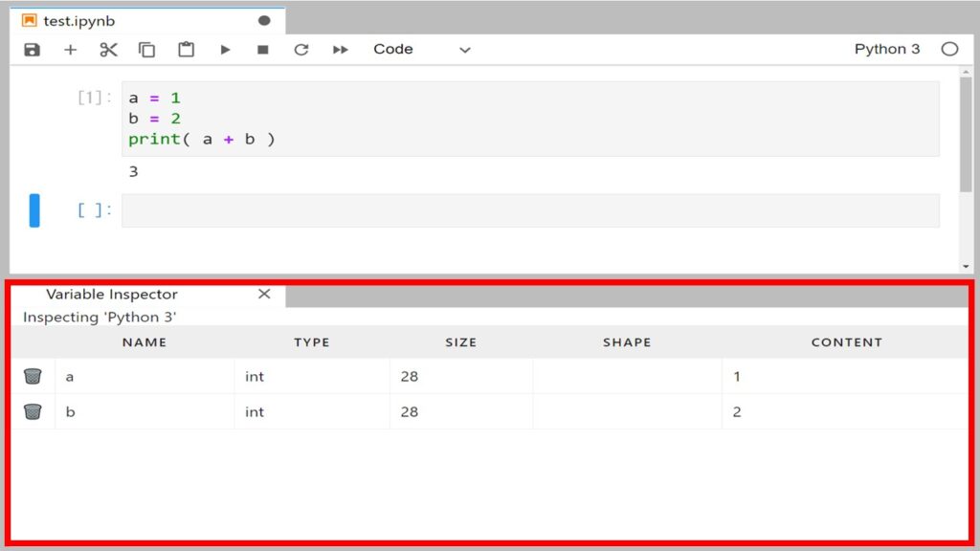The image size is (980, 551).
Task: Copy the selected cell
Action: tap(146, 49)
